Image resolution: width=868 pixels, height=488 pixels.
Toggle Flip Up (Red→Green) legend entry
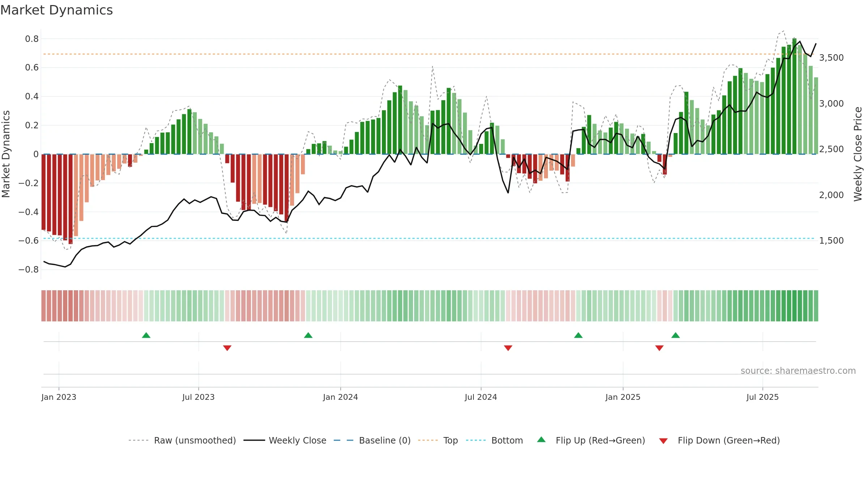591,440
